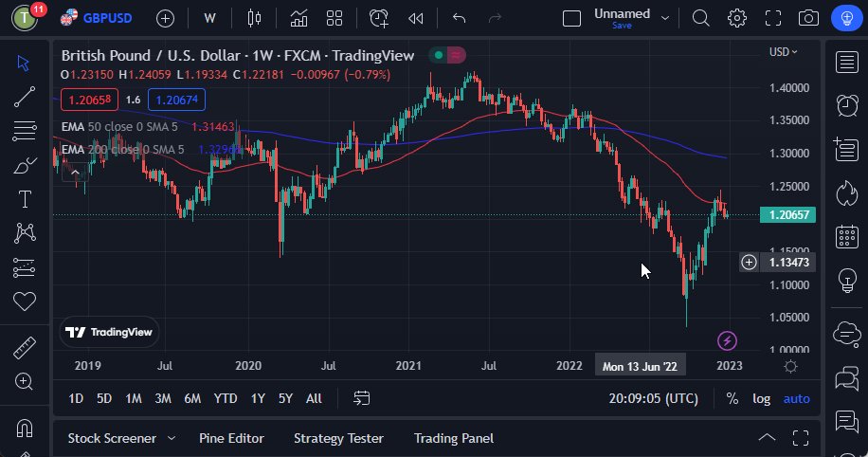Open the hotlists flame icon
This screenshot has height=457, width=868.
[846, 193]
